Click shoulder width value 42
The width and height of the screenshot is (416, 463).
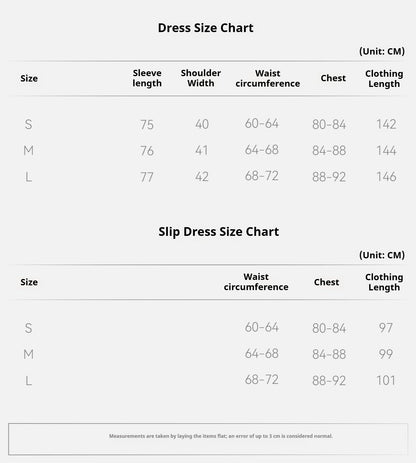202,177
